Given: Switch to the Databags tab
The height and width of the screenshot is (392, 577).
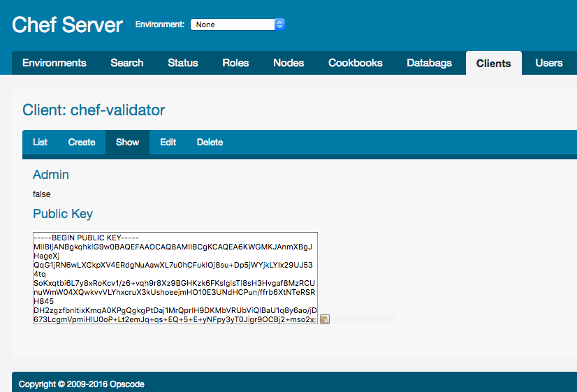Looking at the screenshot, I should click(429, 63).
